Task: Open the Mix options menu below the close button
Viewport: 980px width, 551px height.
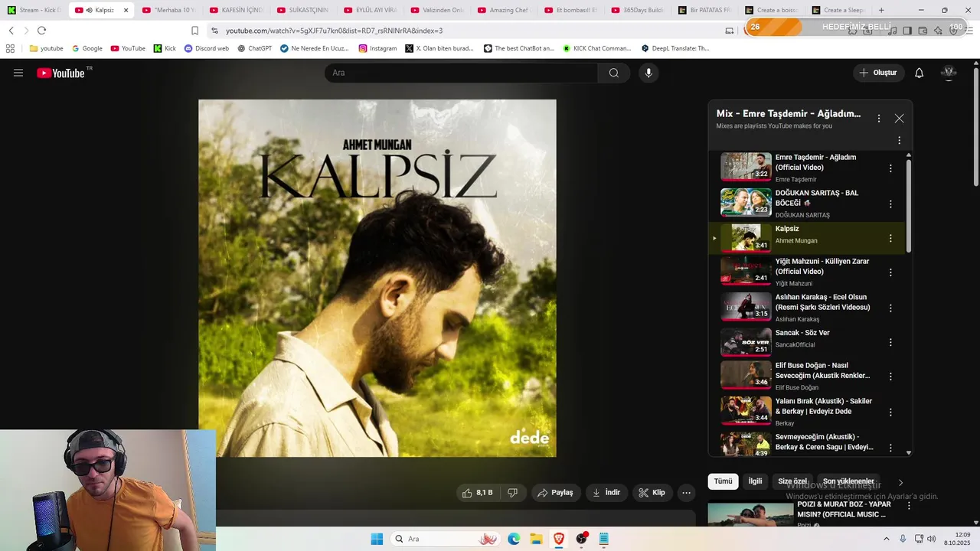Action: [x=899, y=140]
